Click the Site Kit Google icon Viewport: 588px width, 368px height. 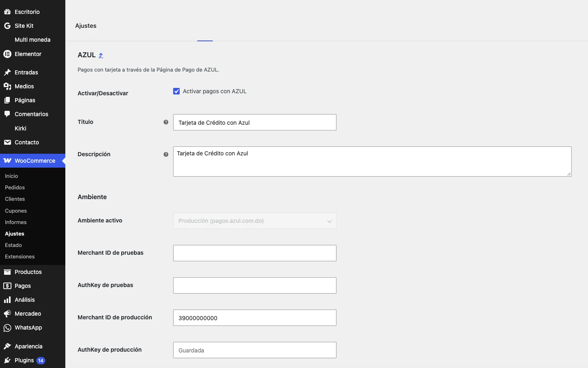click(x=7, y=26)
